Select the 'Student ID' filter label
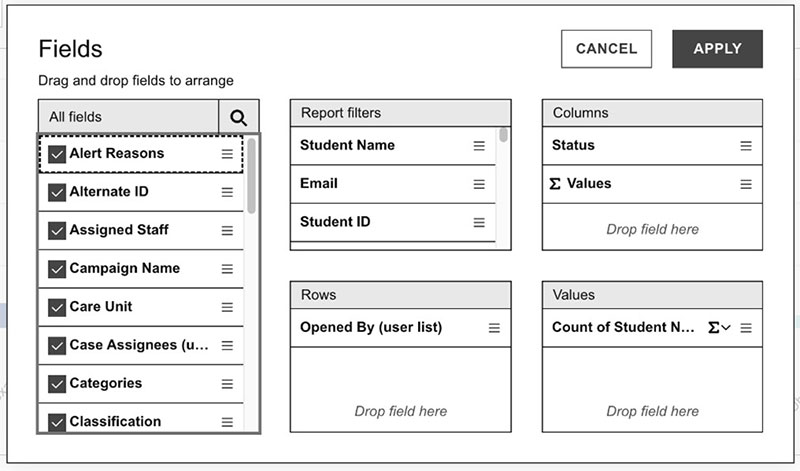800x471 pixels. pyautogui.click(x=335, y=221)
